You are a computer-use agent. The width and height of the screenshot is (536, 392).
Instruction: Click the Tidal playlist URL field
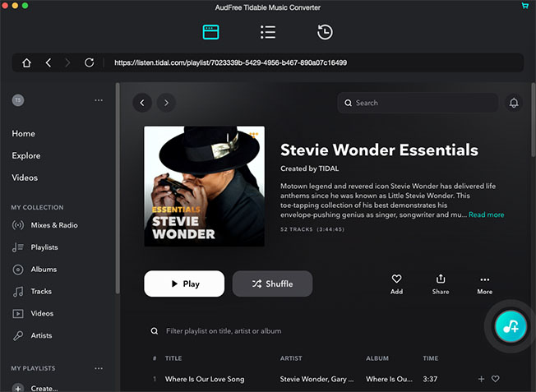(230, 63)
